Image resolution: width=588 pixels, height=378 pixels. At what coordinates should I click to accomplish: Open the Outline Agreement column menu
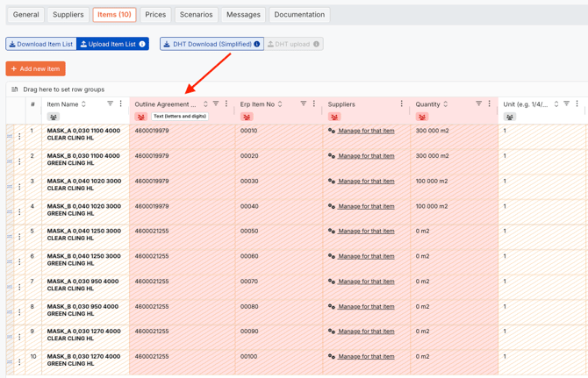pos(226,104)
